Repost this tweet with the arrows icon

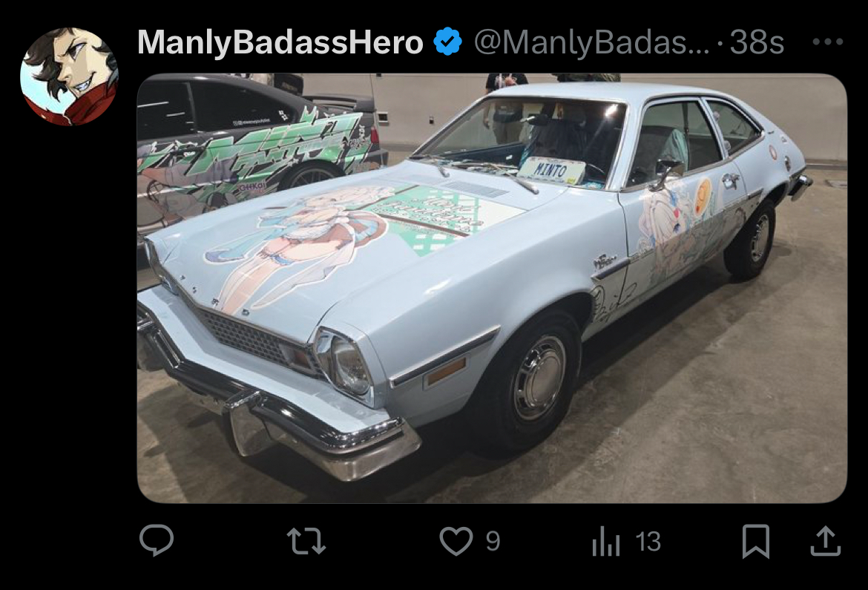tap(306, 541)
